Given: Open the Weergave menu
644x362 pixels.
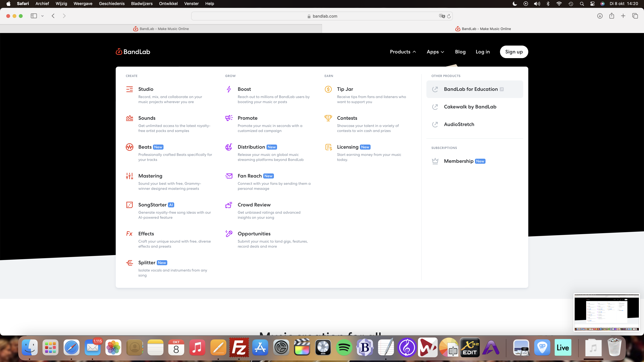Looking at the screenshot, I should coord(83,3).
